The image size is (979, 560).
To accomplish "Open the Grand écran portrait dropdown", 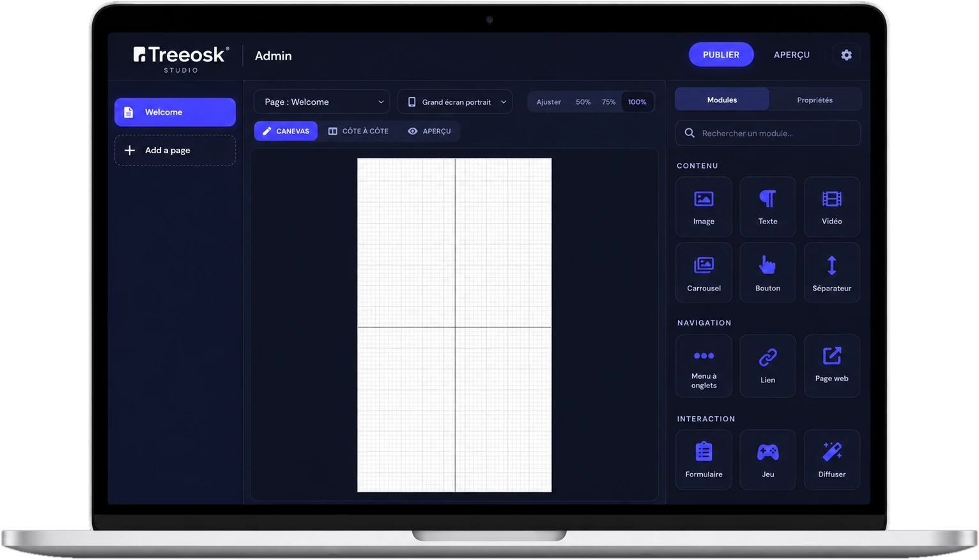I will click(455, 102).
